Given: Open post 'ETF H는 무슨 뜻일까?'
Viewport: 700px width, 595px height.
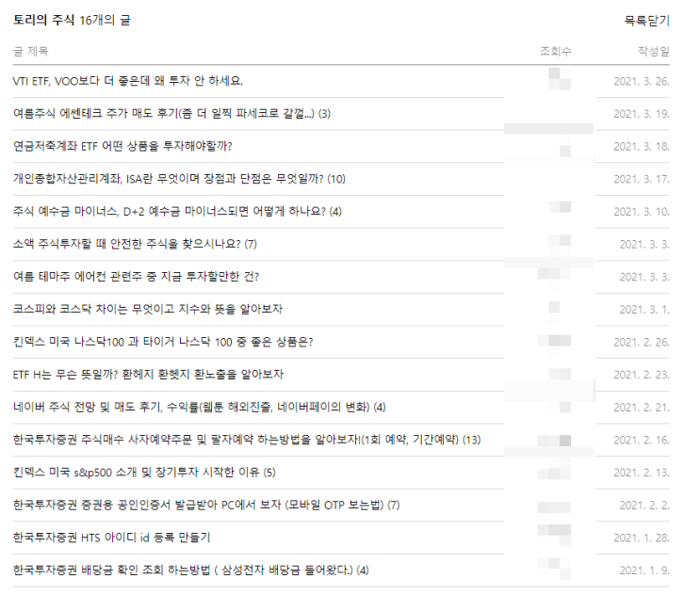Looking at the screenshot, I should [148, 375].
